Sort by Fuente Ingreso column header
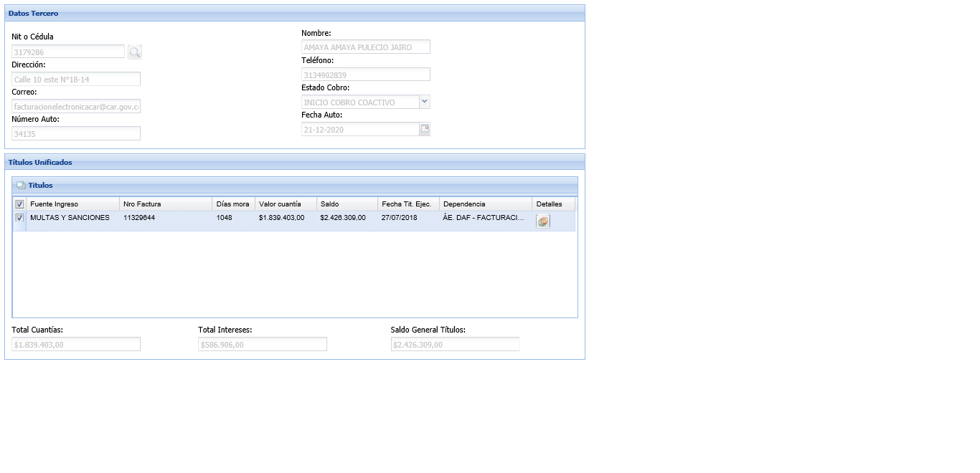 point(72,204)
